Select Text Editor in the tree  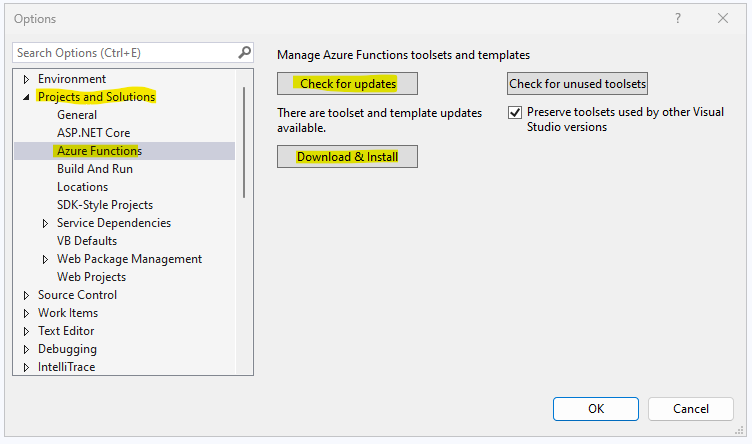66,331
